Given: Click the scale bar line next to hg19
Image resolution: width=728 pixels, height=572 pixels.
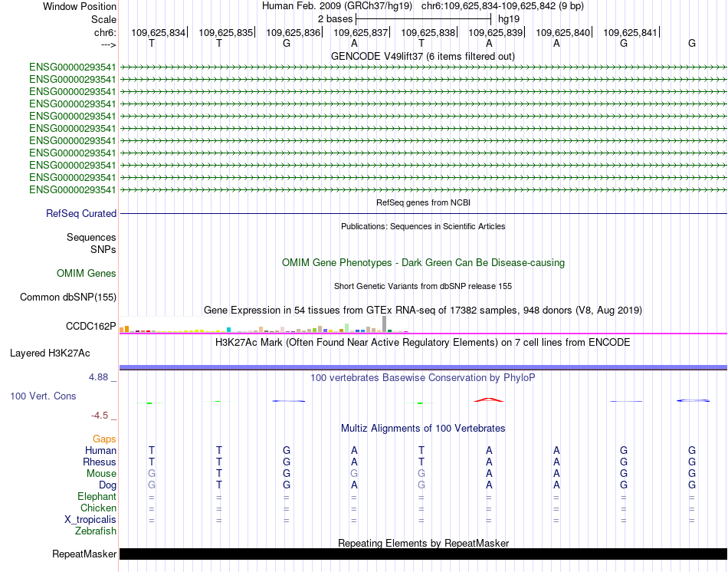Looking at the screenshot, I should [x=423, y=19].
